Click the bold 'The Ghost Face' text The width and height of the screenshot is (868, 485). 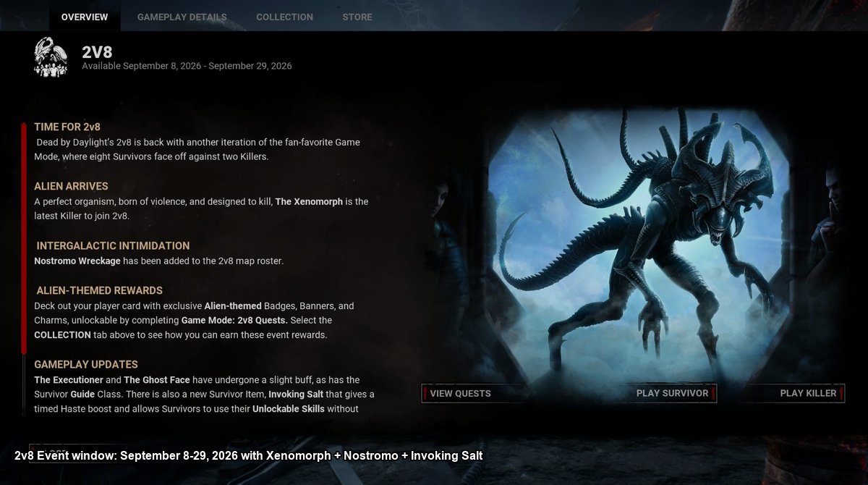[156, 379]
